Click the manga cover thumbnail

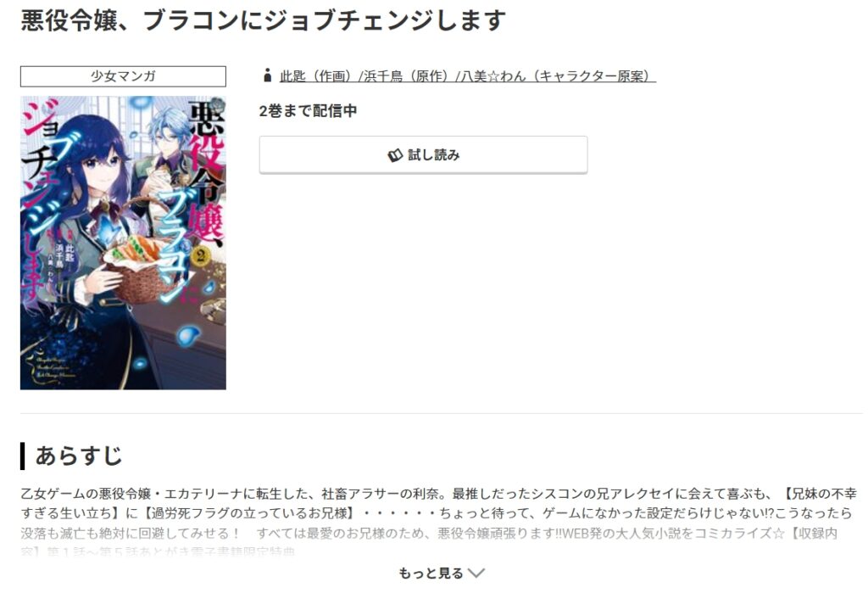[x=123, y=243]
